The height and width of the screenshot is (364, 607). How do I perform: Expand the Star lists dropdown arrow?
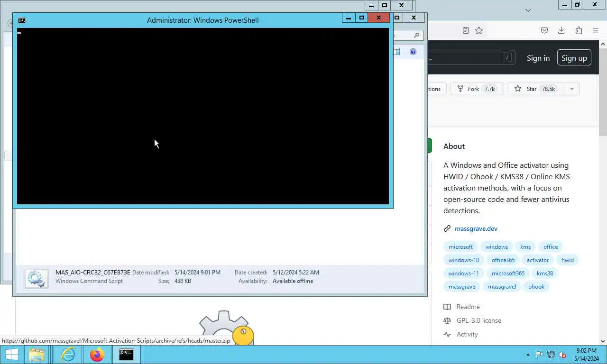pos(572,89)
